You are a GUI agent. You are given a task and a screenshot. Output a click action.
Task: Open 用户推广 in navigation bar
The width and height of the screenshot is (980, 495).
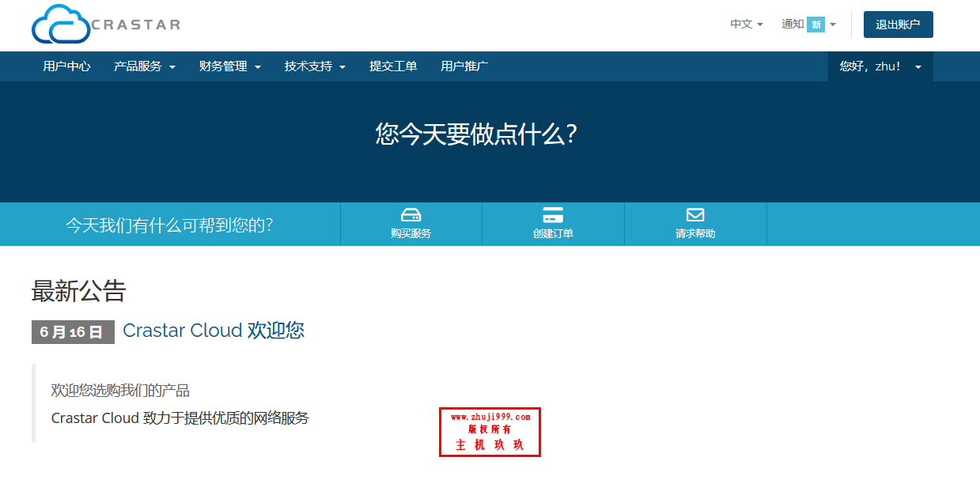(464, 66)
